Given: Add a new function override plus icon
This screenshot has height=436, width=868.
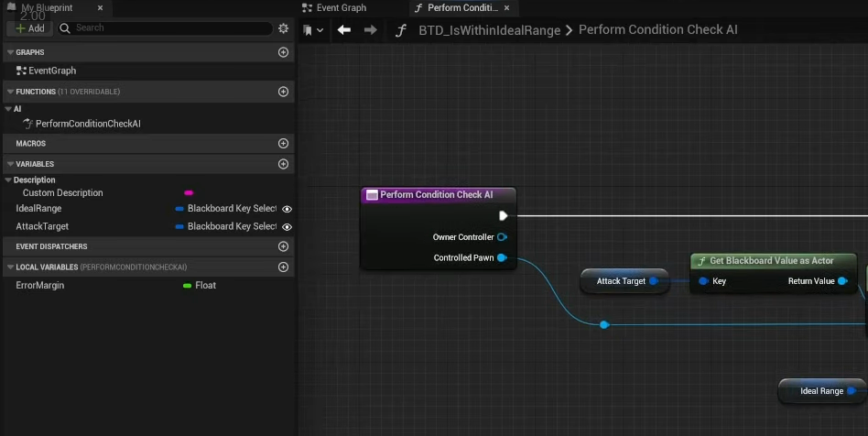Looking at the screenshot, I should [x=283, y=92].
